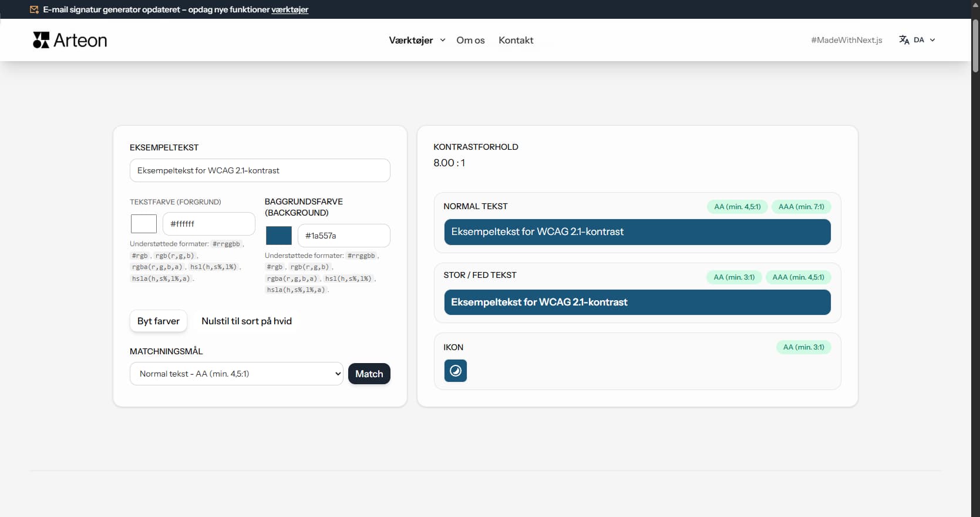Click the translate language icon
The width and height of the screenshot is (980, 517).
[904, 40]
